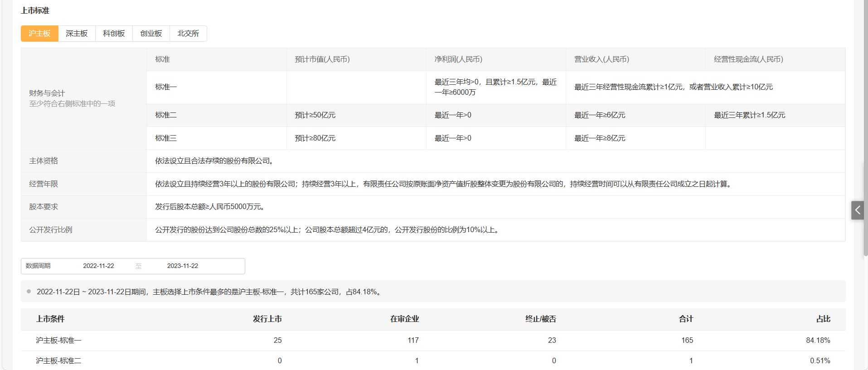Click the side panel collapse arrow icon

pos(858,210)
